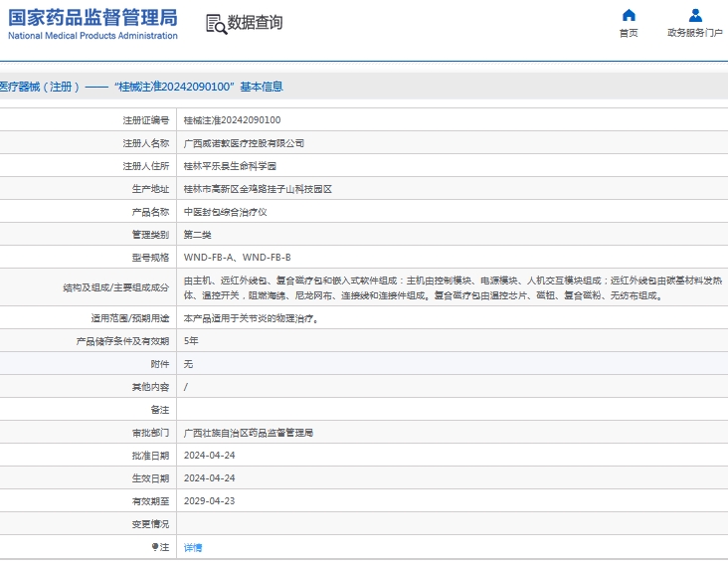Viewport: 728px width, 564px height.
Task: Click the 附件 row label
Action: [160, 364]
